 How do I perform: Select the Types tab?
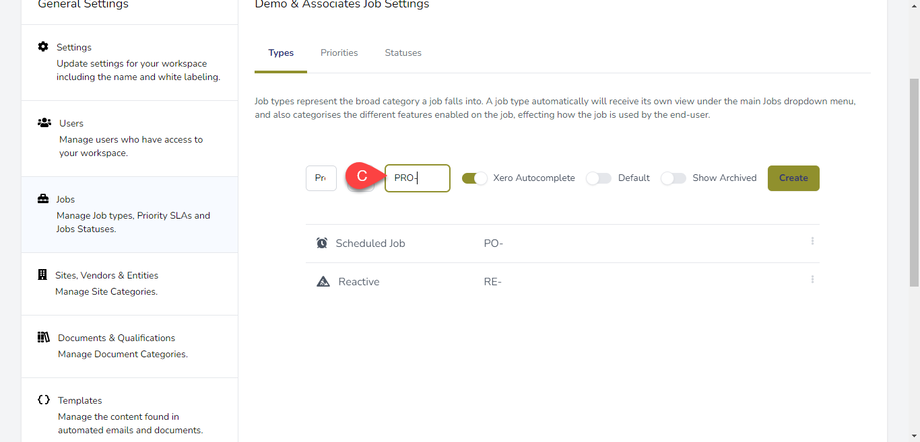point(281,53)
